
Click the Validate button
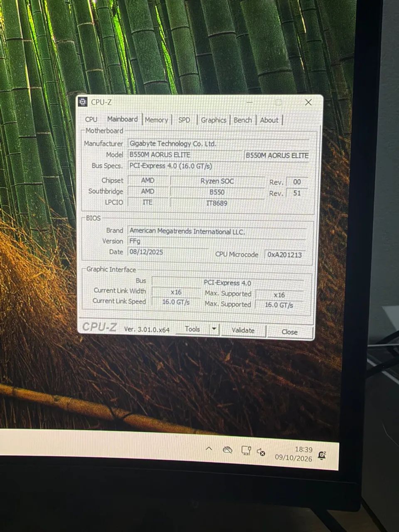coord(243,330)
